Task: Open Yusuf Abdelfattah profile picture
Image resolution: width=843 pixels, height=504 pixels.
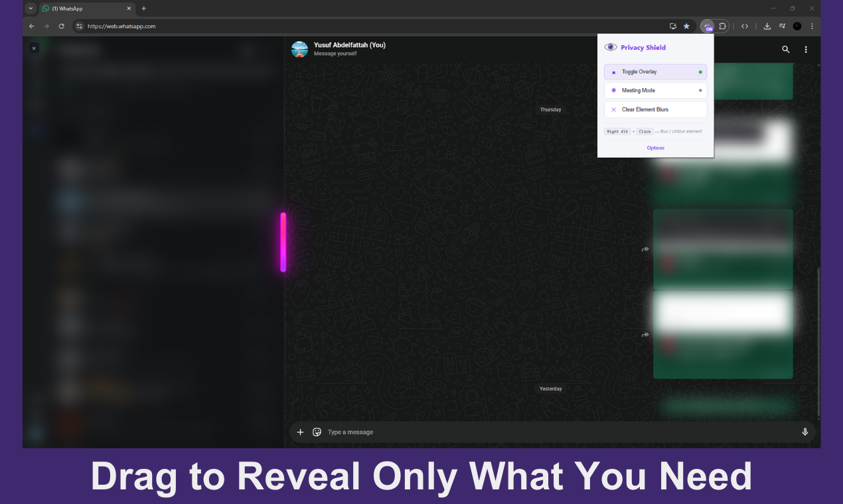Action: pyautogui.click(x=300, y=49)
